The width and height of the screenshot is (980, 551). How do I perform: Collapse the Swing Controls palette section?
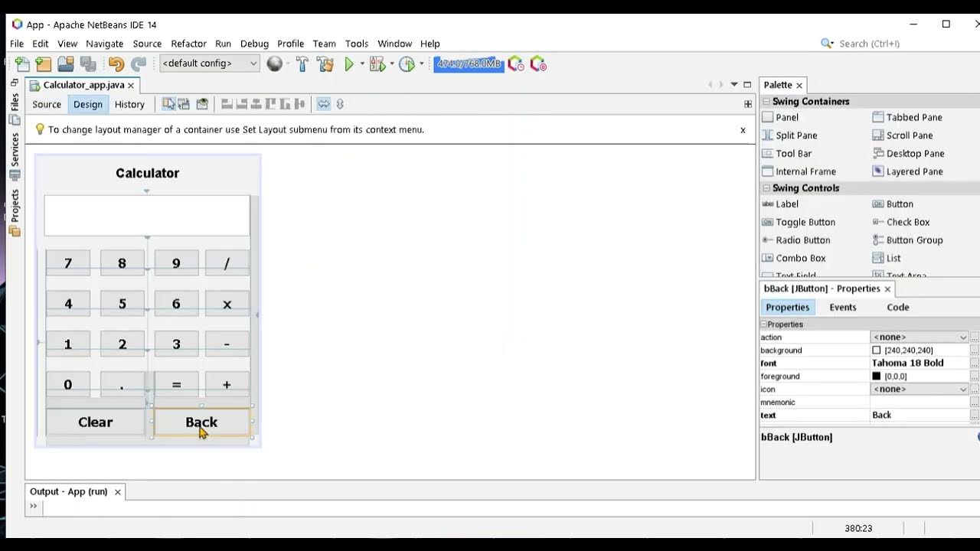[x=766, y=187]
